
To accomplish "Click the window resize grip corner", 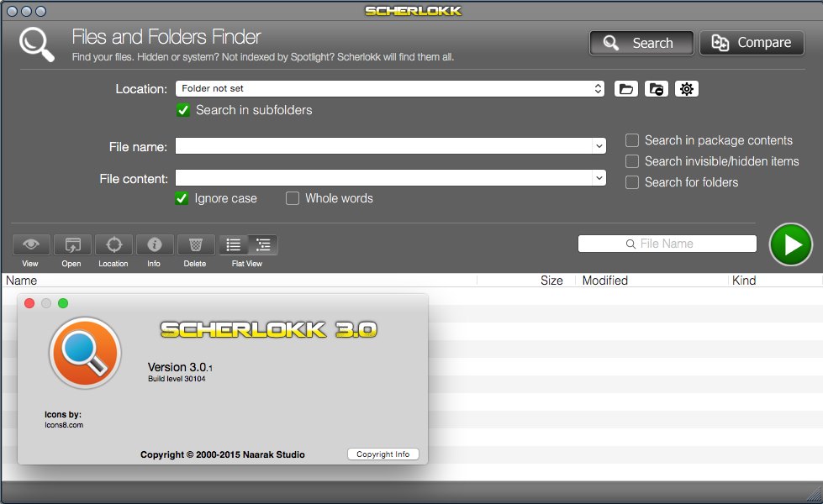I will pos(814,494).
